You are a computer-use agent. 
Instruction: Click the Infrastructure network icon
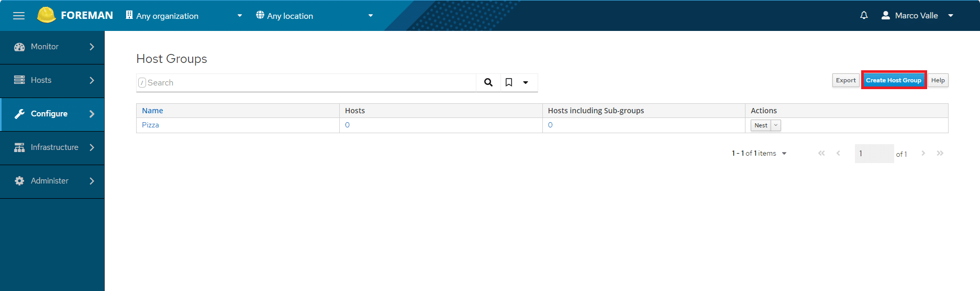pyautogui.click(x=19, y=147)
